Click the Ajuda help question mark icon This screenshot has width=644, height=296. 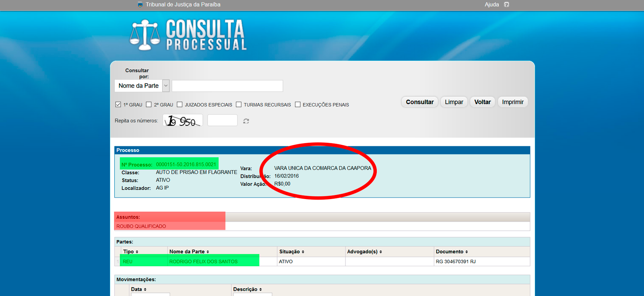coord(506,4)
